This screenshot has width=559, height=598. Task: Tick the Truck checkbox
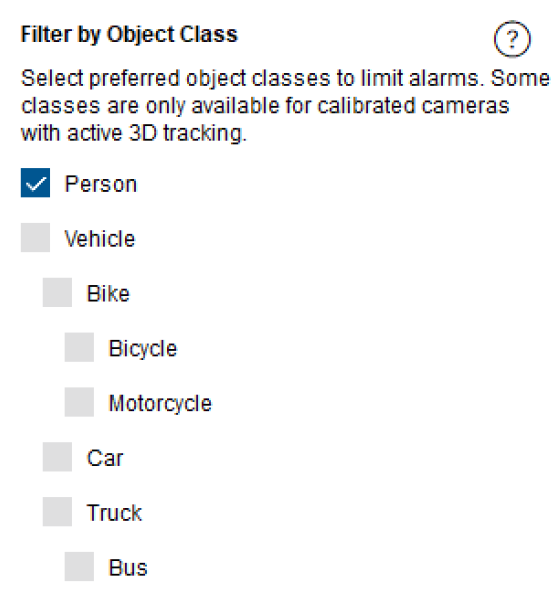57,512
